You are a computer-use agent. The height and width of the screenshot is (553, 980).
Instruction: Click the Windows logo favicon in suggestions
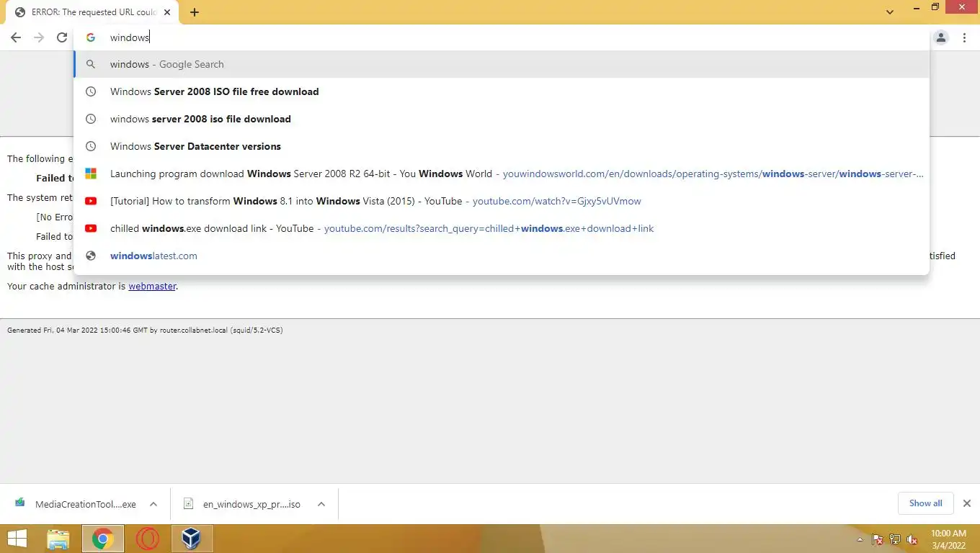click(x=91, y=174)
